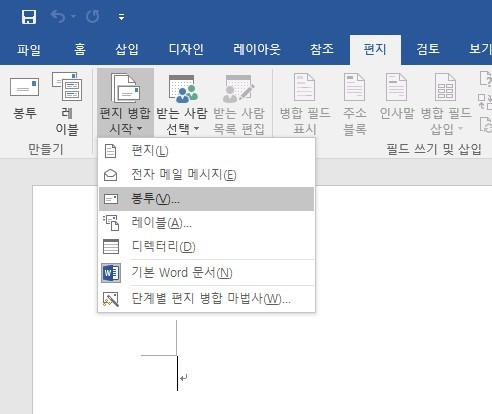Open the 파일 tab
The width and height of the screenshot is (492, 414).
pos(29,50)
